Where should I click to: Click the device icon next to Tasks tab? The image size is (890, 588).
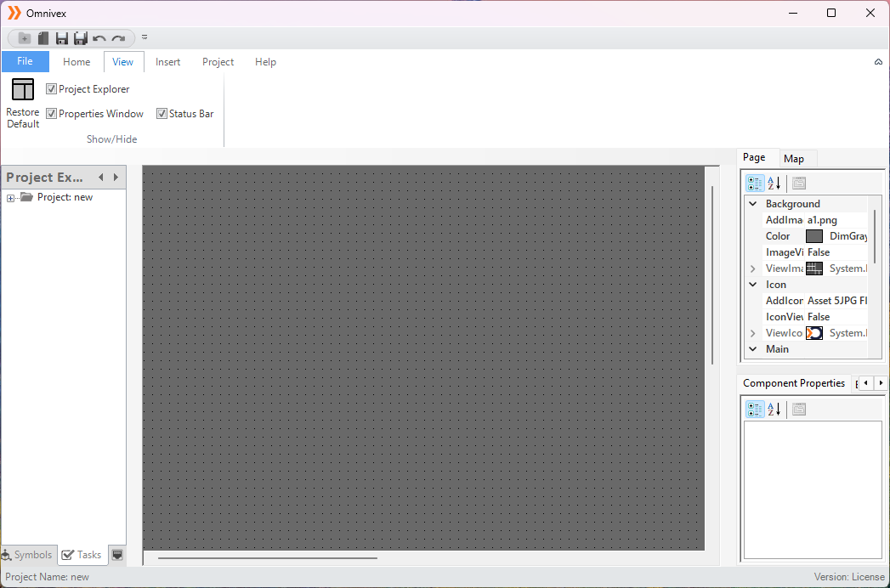pyautogui.click(x=117, y=555)
